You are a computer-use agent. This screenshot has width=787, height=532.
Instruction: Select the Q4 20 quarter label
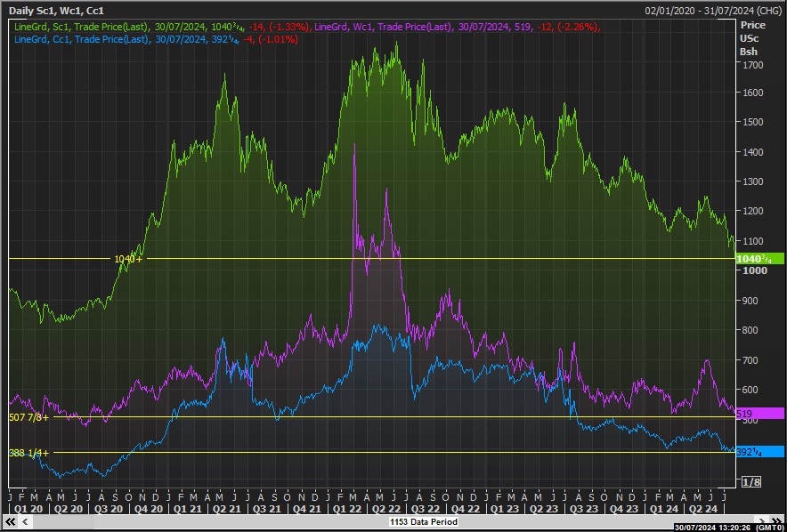[148, 508]
